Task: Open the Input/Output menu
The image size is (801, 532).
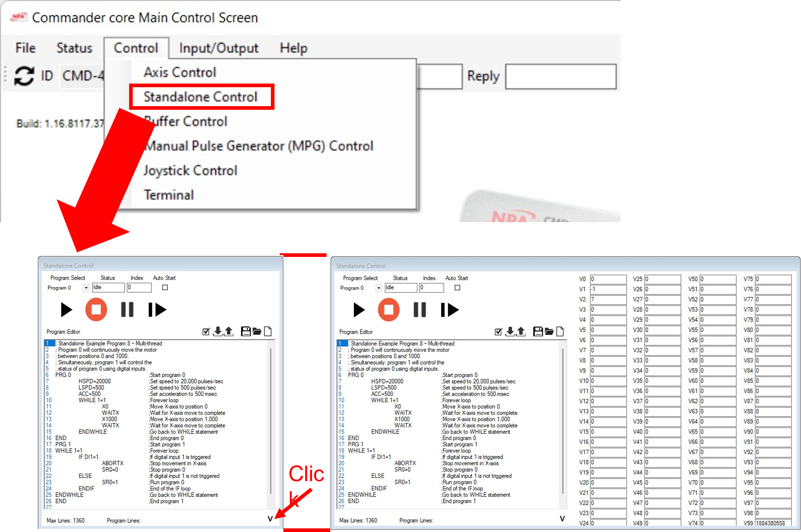Action: click(219, 48)
